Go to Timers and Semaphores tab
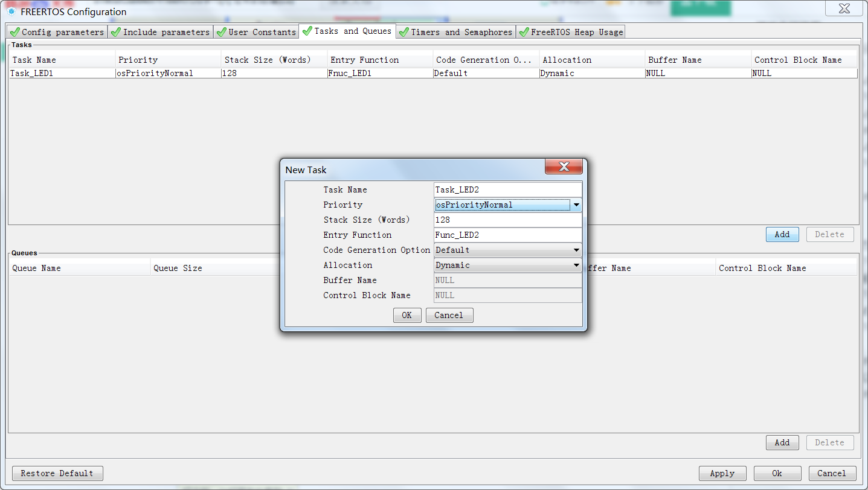The width and height of the screenshot is (868, 490). point(456,32)
